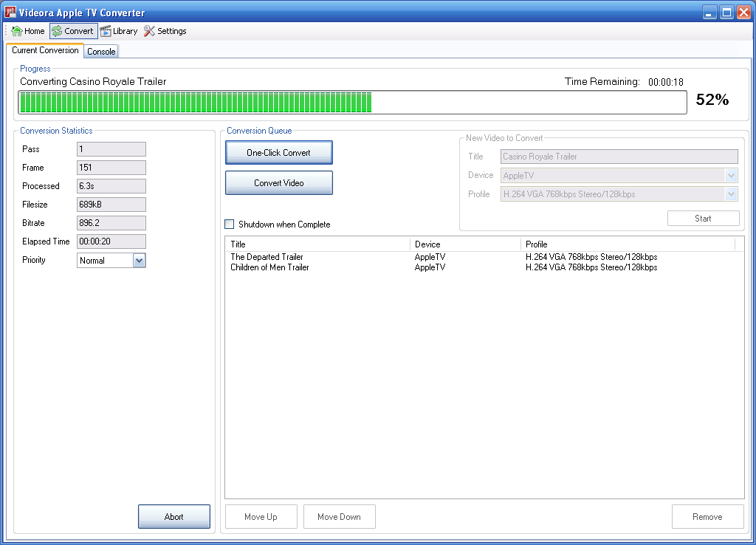The width and height of the screenshot is (756, 545).
Task: Close the Videora Apple TV Converter window
Action: click(743, 13)
